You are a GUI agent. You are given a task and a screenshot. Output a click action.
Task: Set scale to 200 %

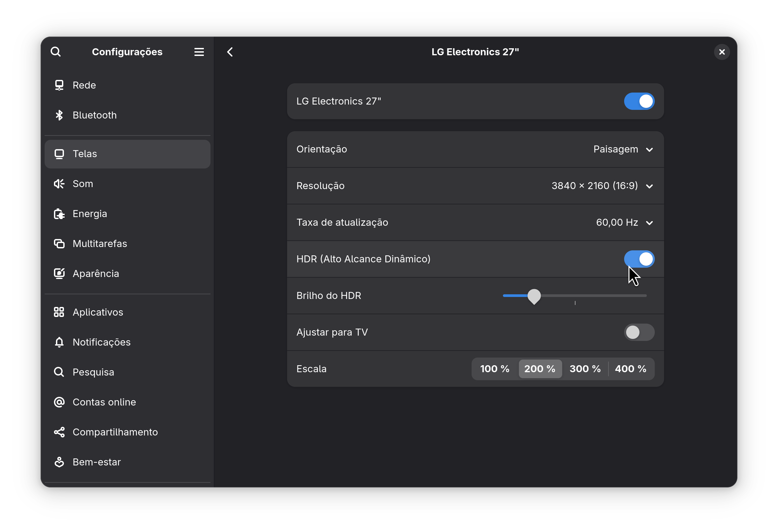pos(540,369)
